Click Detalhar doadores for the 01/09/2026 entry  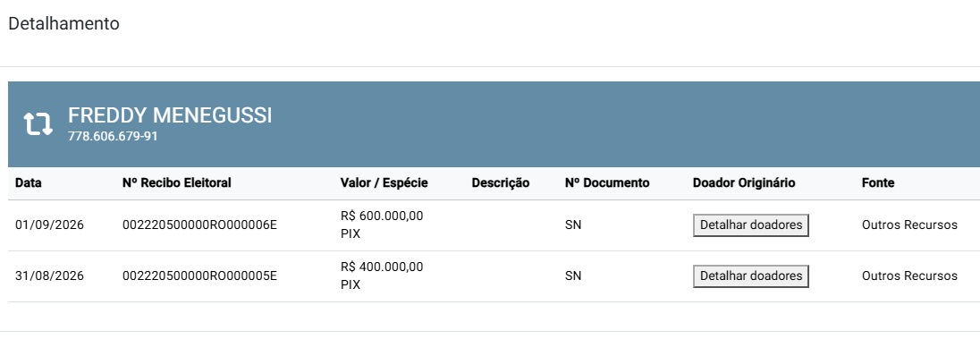pos(750,225)
